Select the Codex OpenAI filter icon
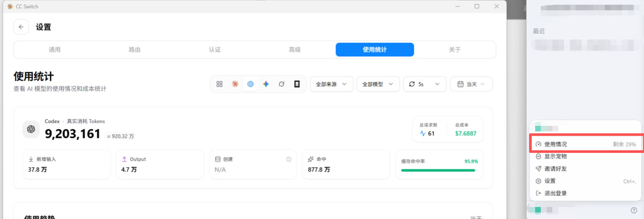This screenshot has height=219, width=644. (250, 84)
